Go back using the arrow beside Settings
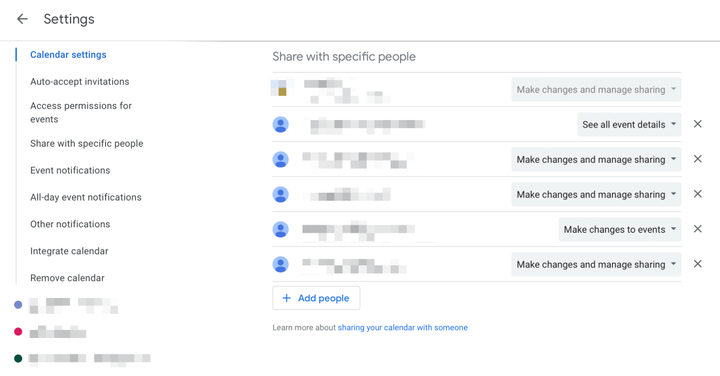Screen dimensions: 720x376 point(22,19)
